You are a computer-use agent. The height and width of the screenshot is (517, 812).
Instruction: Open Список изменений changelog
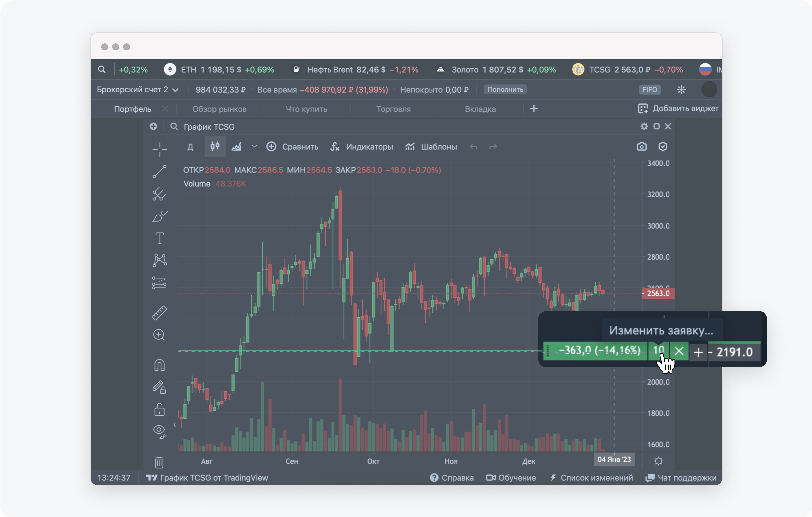click(x=591, y=478)
